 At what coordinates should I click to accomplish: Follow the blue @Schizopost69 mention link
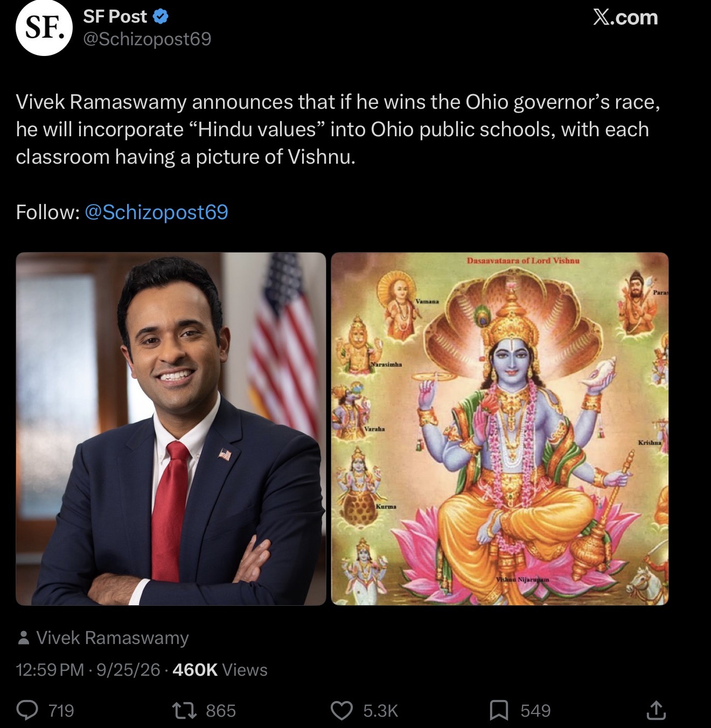(157, 212)
